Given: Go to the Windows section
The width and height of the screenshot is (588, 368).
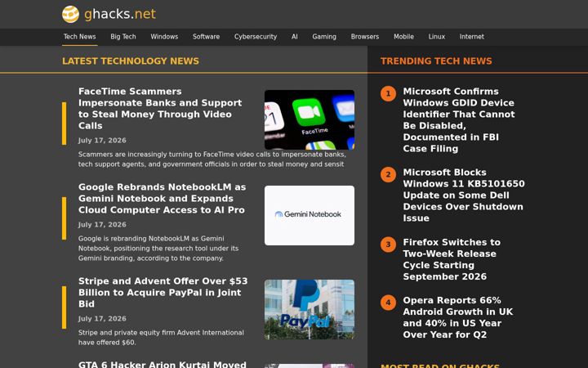Looking at the screenshot, I should (164, 37).
